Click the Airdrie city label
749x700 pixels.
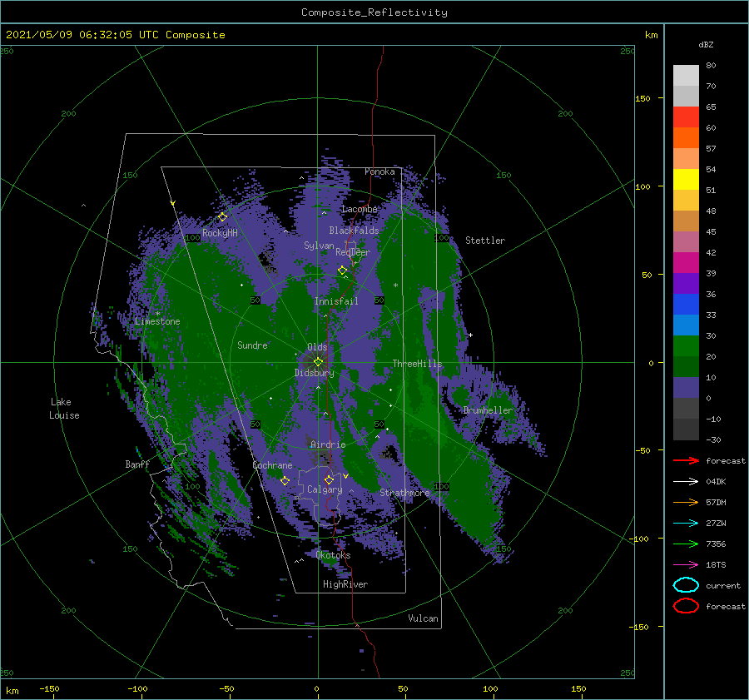click(x=328, y=444)
